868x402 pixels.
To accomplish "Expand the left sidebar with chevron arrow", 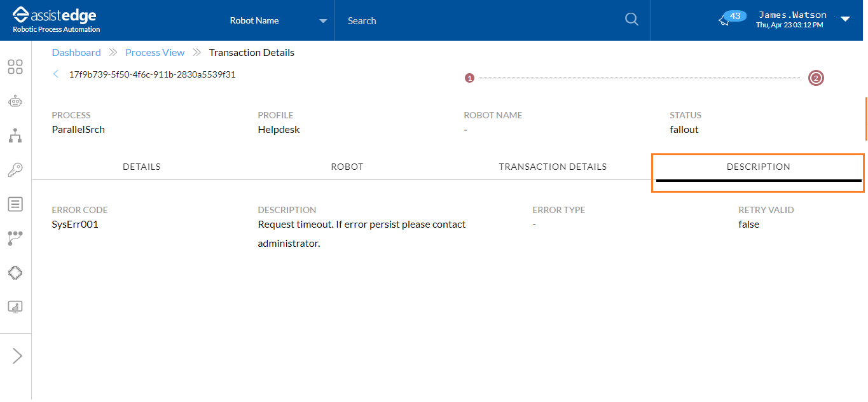I will 17,356.
